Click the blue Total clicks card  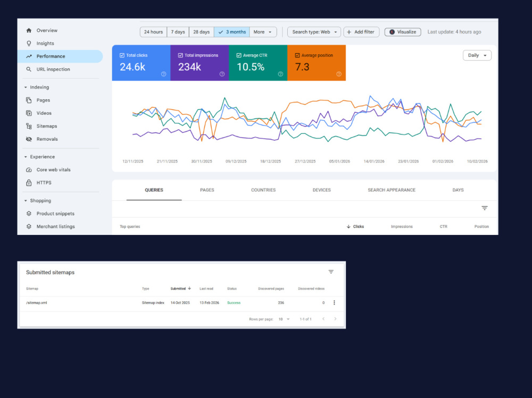(x=141, y=63)
